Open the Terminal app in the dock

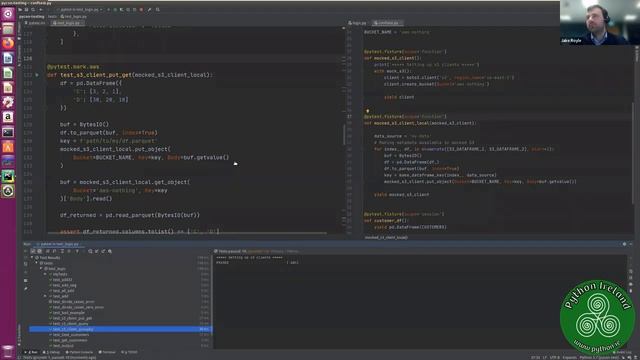(8, 132)
